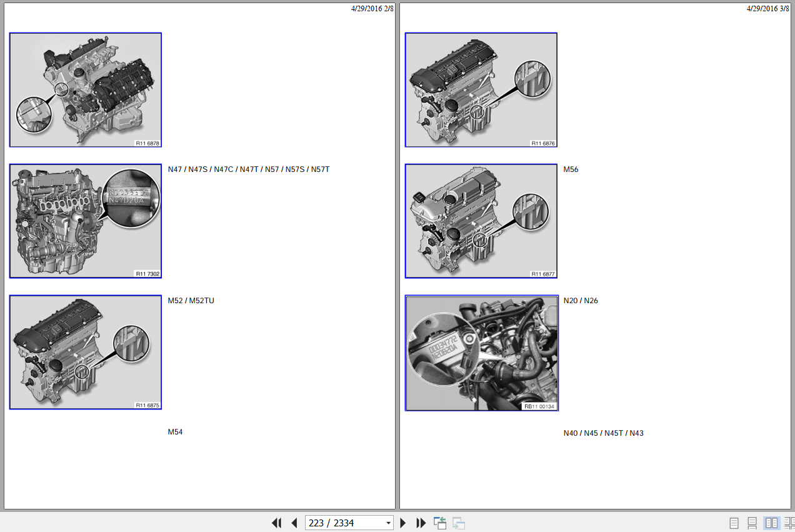The height and width of the screenshot is (532, 795).
Task: Enable continuous page scrolling view
Action: tap(752, 523)
